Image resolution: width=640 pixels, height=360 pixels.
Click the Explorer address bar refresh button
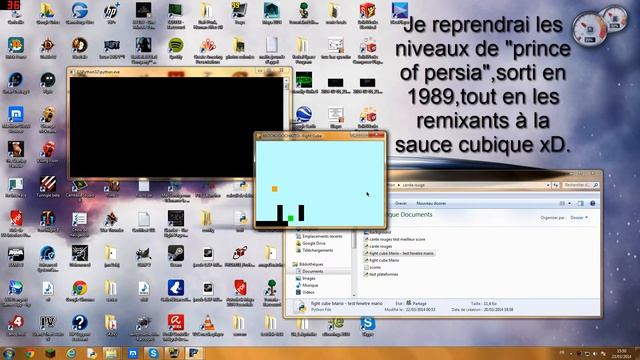[x=556, y=185]
